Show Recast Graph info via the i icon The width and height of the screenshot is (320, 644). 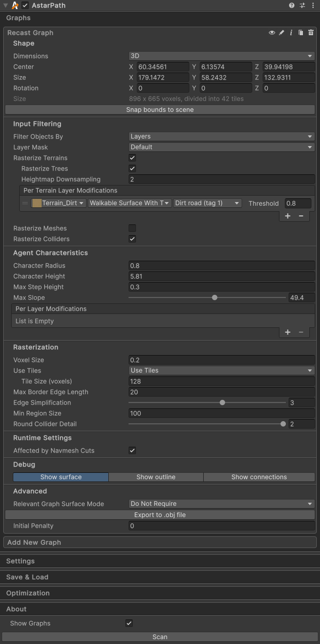tap(291, 33)
